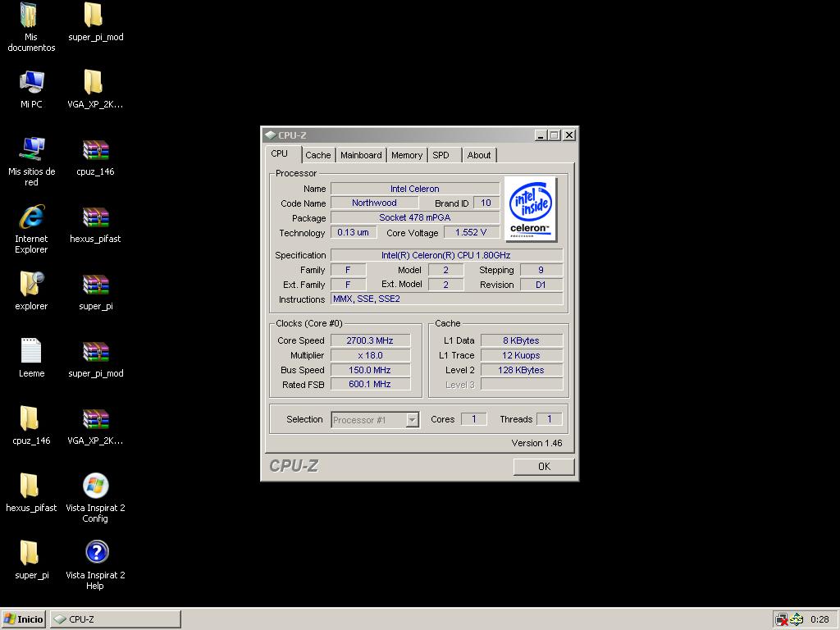Open VGA_XP_2K RAR archive
This screenshot has height=630, width=840.
(x=95, y=426)
